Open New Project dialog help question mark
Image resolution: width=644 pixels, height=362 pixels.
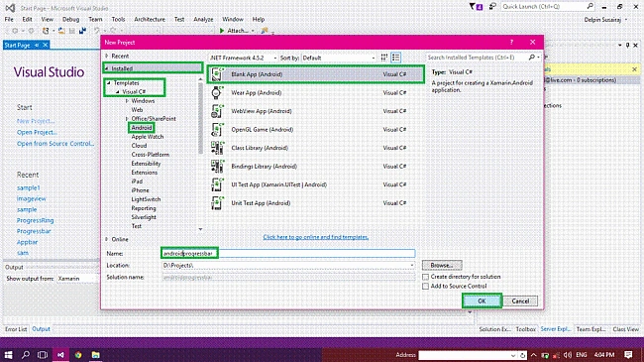(511, 42)
